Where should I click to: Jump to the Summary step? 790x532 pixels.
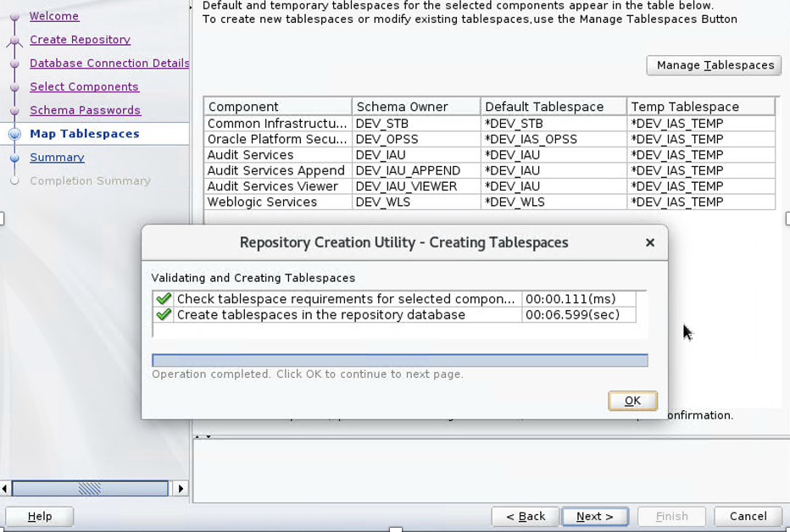tap(57, 158)
